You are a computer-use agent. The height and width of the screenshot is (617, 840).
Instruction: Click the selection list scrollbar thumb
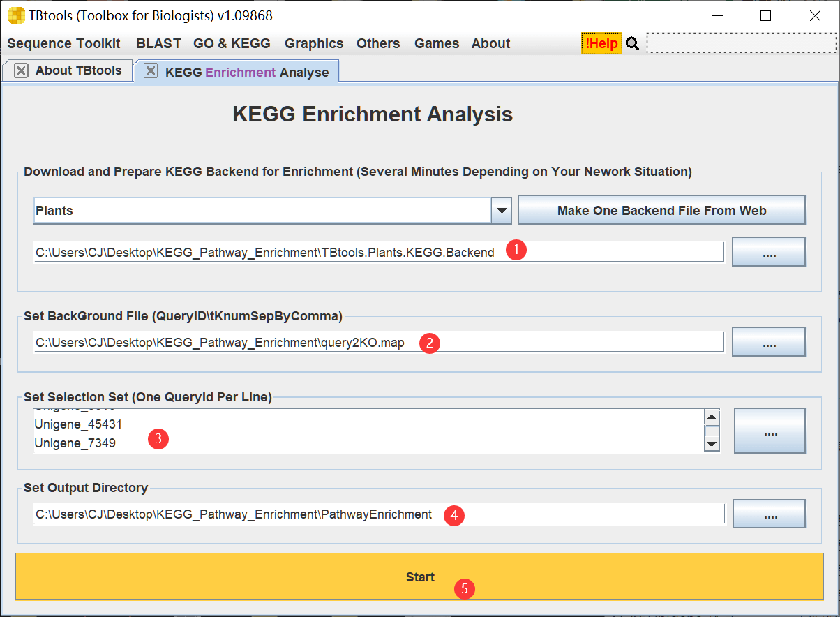712,431
